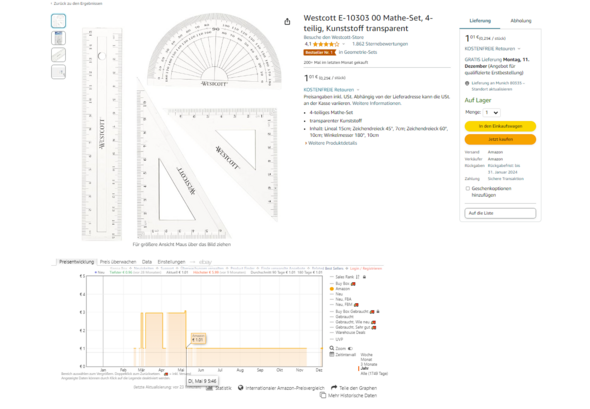Toggle Sales Rank series in legend
This screenshot has height=409, width=590.
(x=344, y=277)
